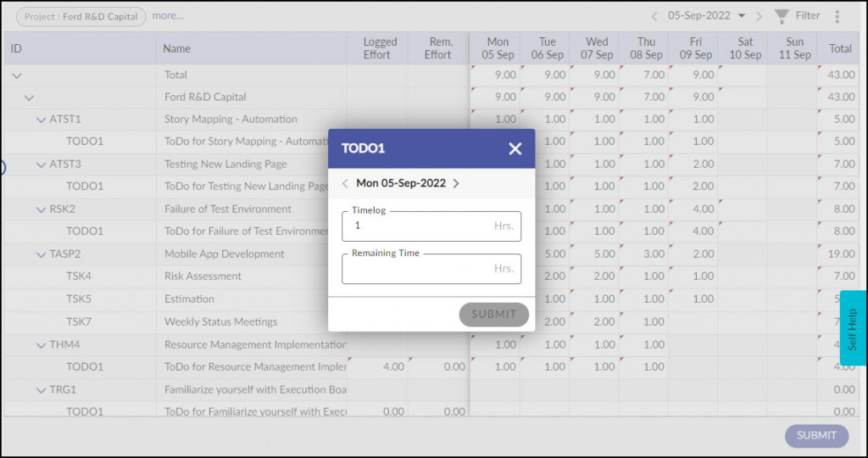Screen dimensions: 868x458
Task: Go to next week arrow
Action: coord(759,17)
